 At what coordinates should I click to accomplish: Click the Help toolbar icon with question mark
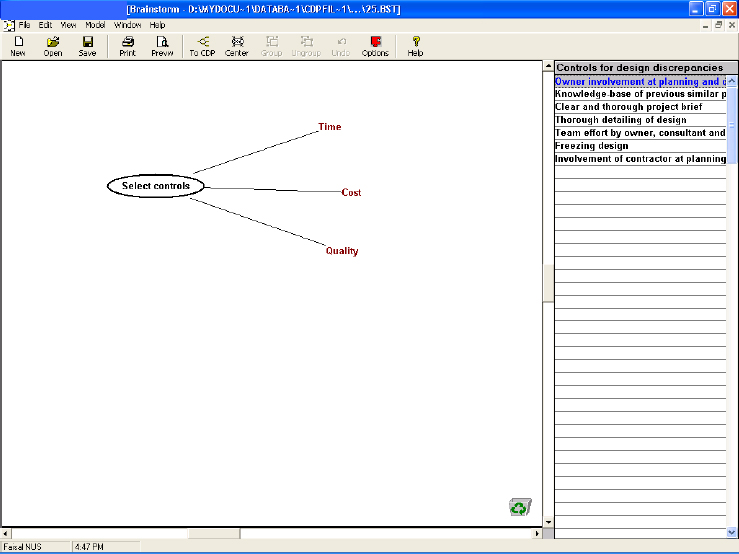415,46
